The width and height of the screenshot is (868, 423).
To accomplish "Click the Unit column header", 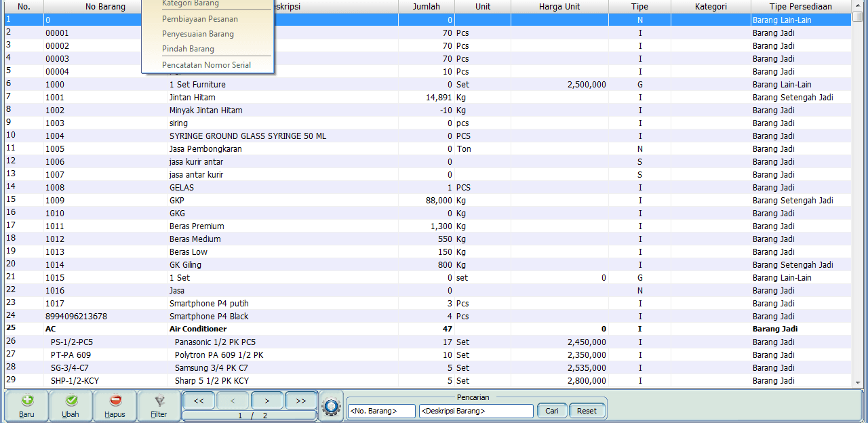I will [x=483, y=7].
